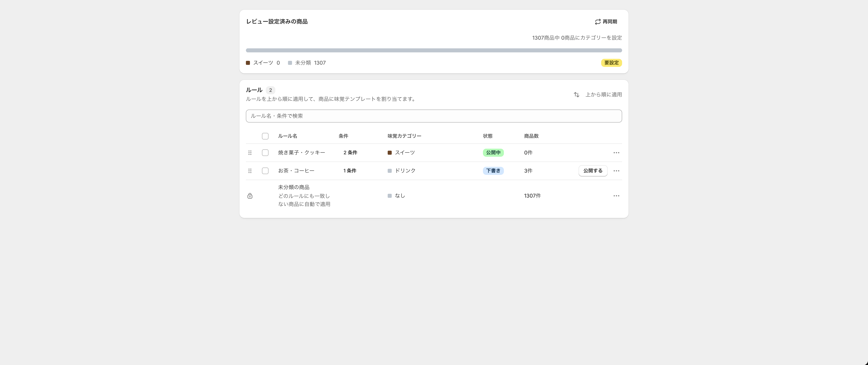The width and height of the screenshot is (868, 365).
Task: Click the sort arrows icon beside 上から順に適用
Action: pos(577,95)
